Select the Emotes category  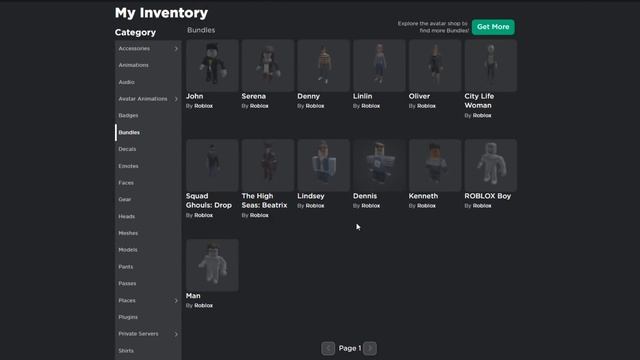click(x=148, y=166)
